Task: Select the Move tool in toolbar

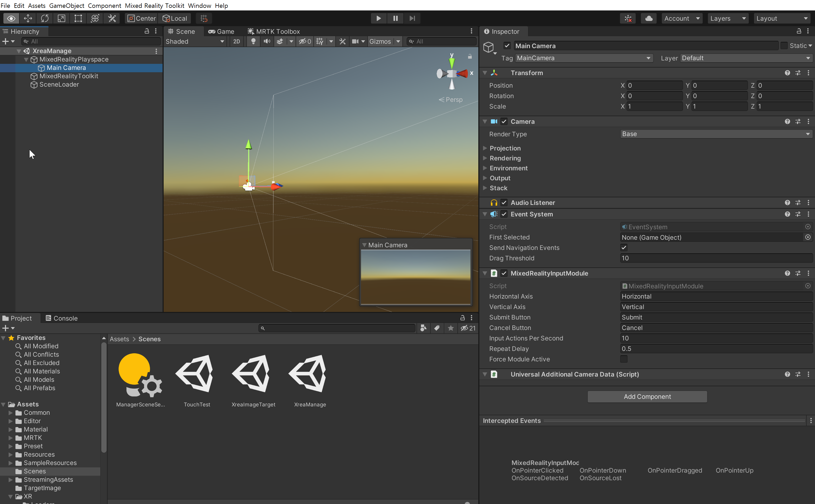Action: pos(28,18)
